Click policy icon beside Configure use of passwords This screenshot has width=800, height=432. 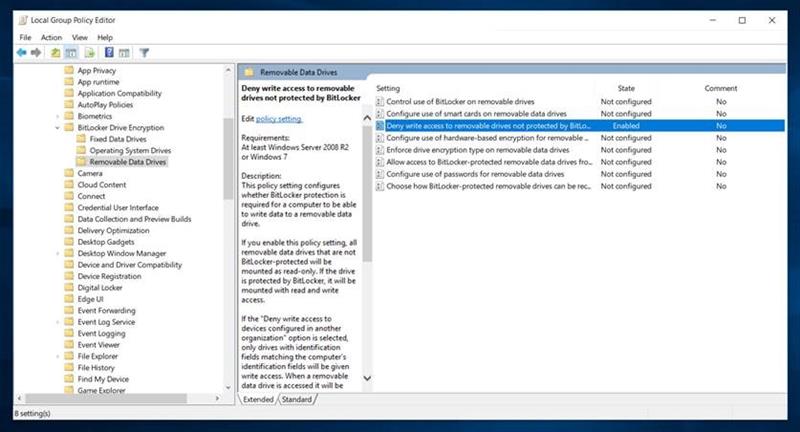(x=380, y=174)
